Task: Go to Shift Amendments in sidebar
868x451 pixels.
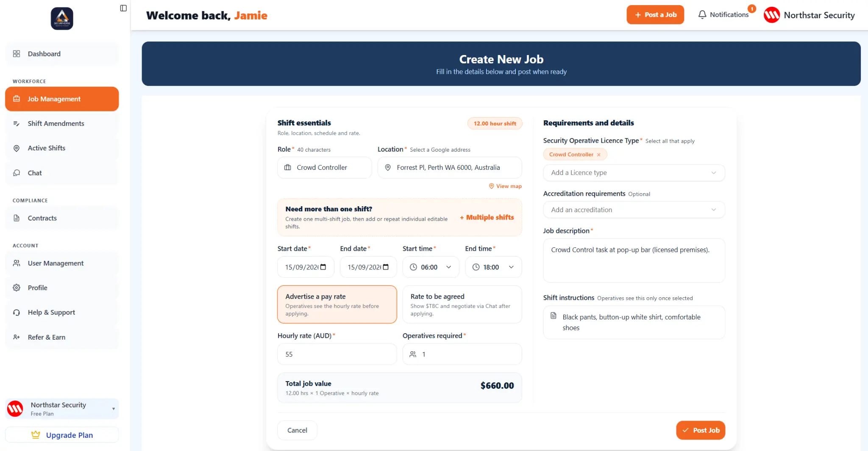Action: tap(62, 124)
